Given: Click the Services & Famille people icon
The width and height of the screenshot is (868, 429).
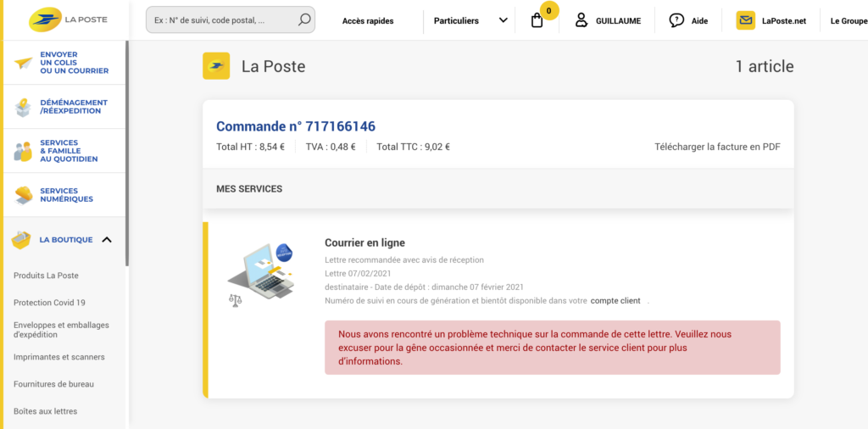Looking at the screenshot, I should tap(23, 151).
